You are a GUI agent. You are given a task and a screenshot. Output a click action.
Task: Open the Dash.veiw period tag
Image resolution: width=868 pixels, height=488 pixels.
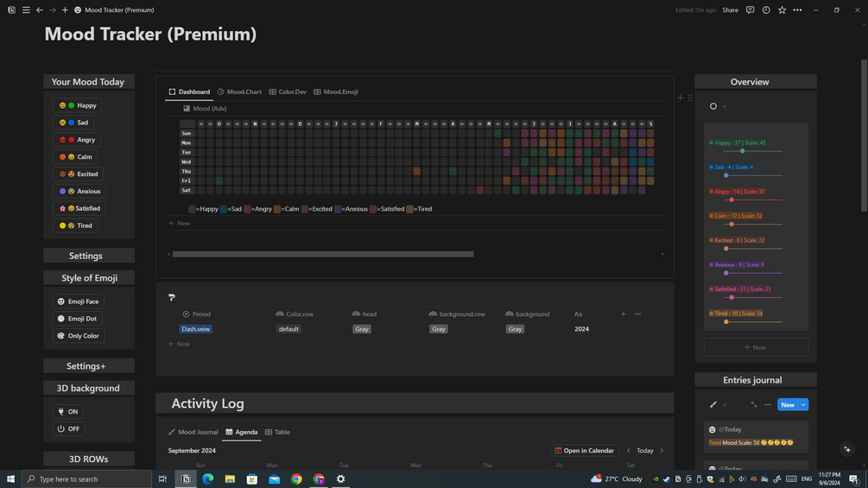(196, 329)
